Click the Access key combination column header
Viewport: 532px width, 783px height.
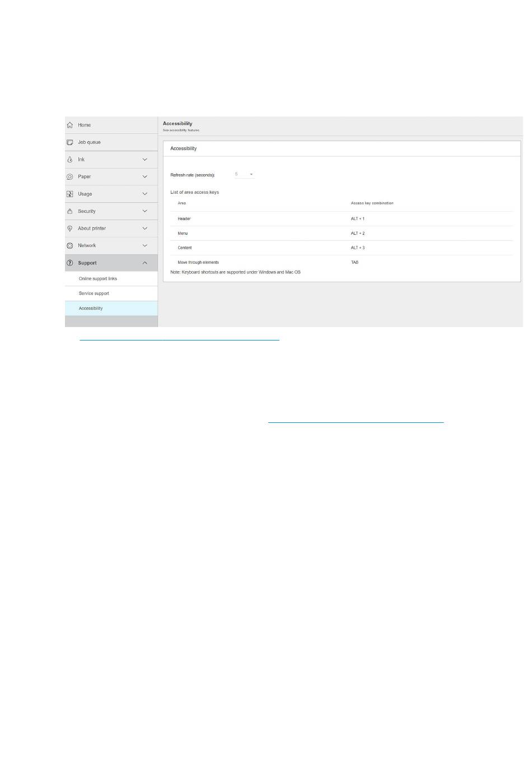tap(372, 203)
